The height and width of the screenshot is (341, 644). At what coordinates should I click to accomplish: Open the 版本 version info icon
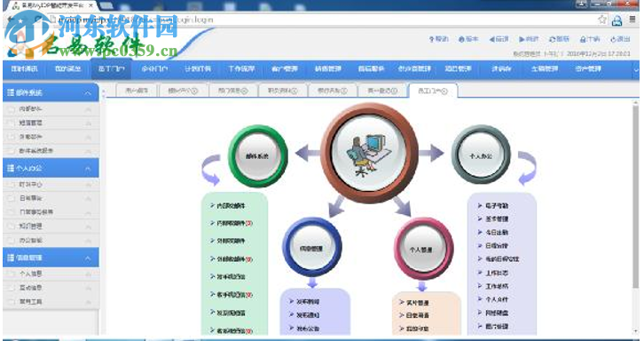461,39
